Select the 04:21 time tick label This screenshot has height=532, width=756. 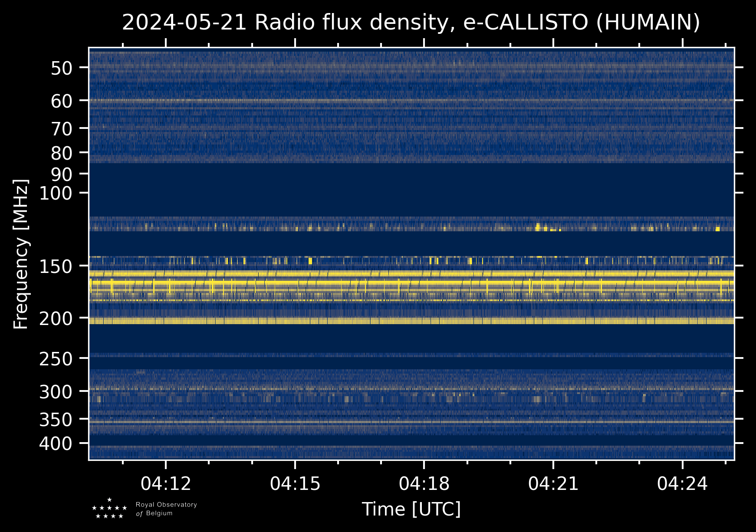click(553, 484)
